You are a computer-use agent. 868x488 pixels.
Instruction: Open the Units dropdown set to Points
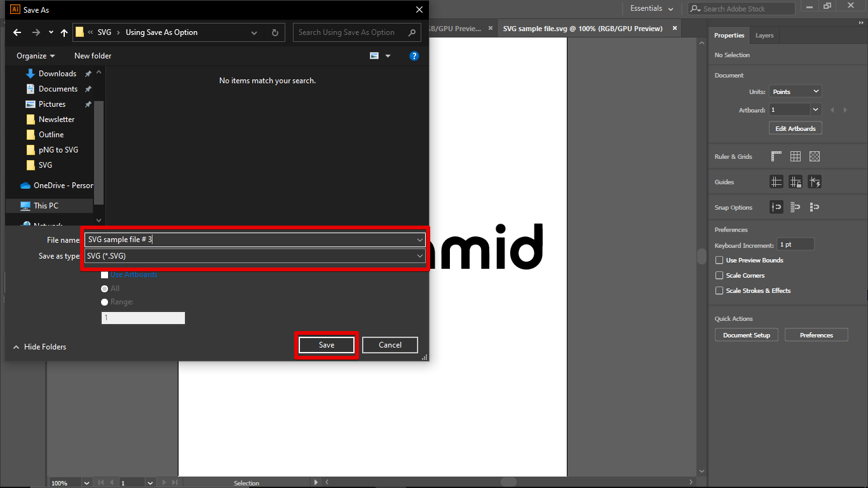[795, 91]
